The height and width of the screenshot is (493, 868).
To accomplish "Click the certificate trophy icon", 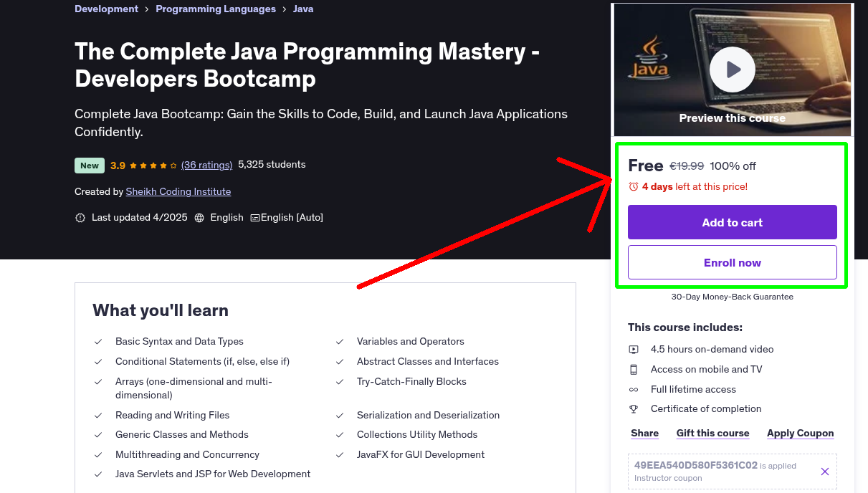I will click(x=634, y=409).
